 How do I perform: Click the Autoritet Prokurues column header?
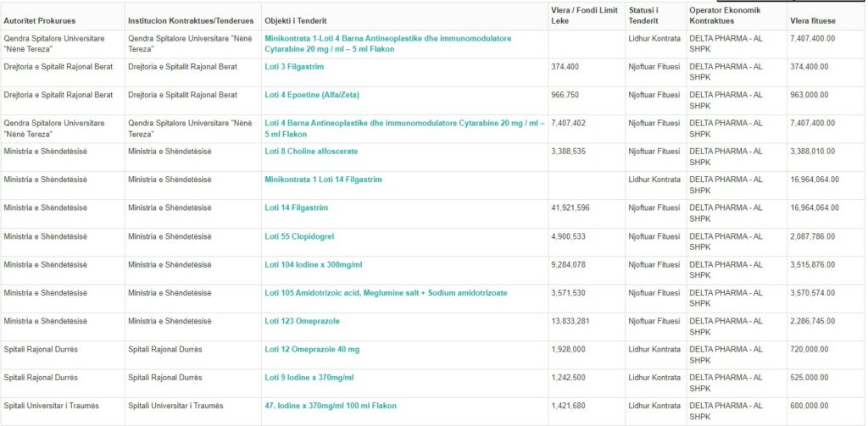(x=40, y=19)
